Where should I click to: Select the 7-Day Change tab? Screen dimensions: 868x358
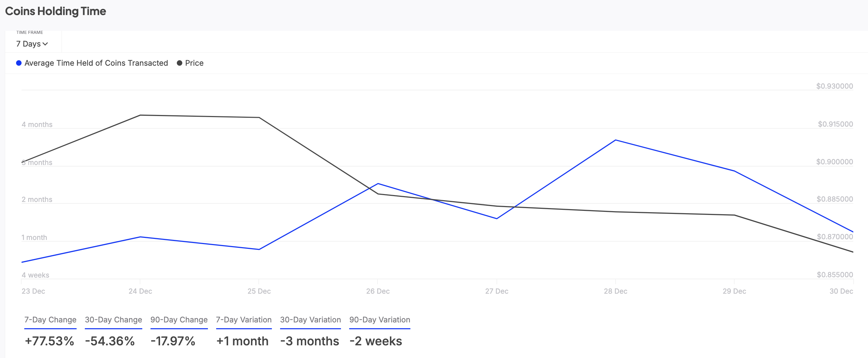point(50,320)
